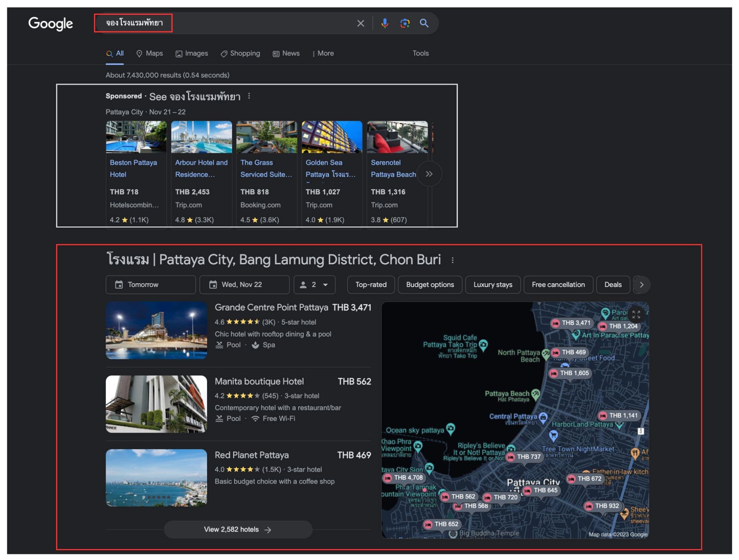Open The Grass Serviced Suite link
739x560 pixels.
266,169
